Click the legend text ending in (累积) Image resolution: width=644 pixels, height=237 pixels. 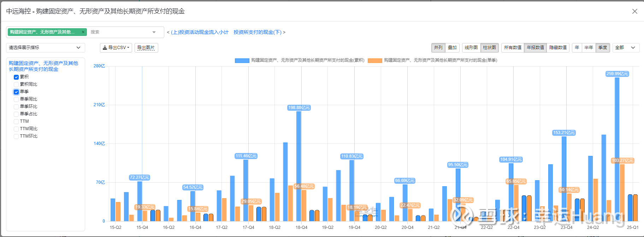pos(308,60)
